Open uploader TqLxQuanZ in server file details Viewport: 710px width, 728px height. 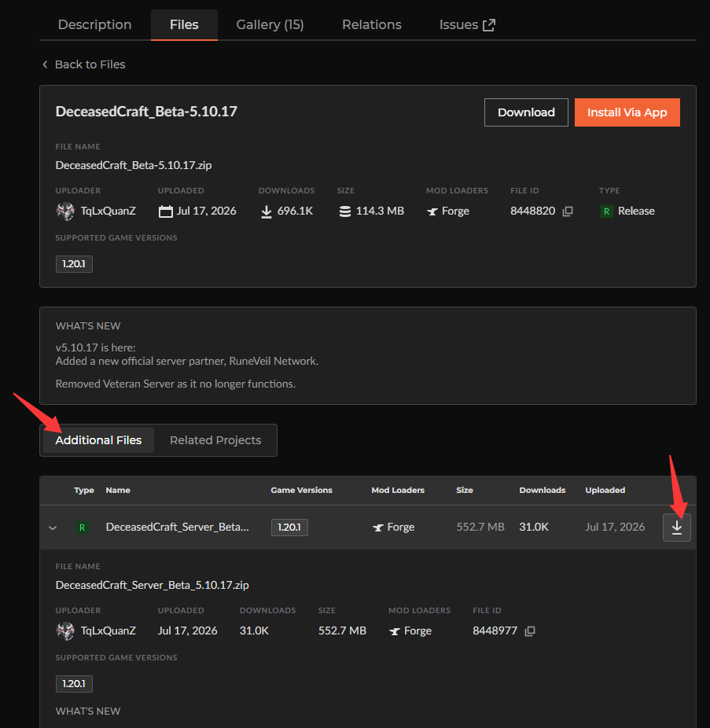click(109, 631)
